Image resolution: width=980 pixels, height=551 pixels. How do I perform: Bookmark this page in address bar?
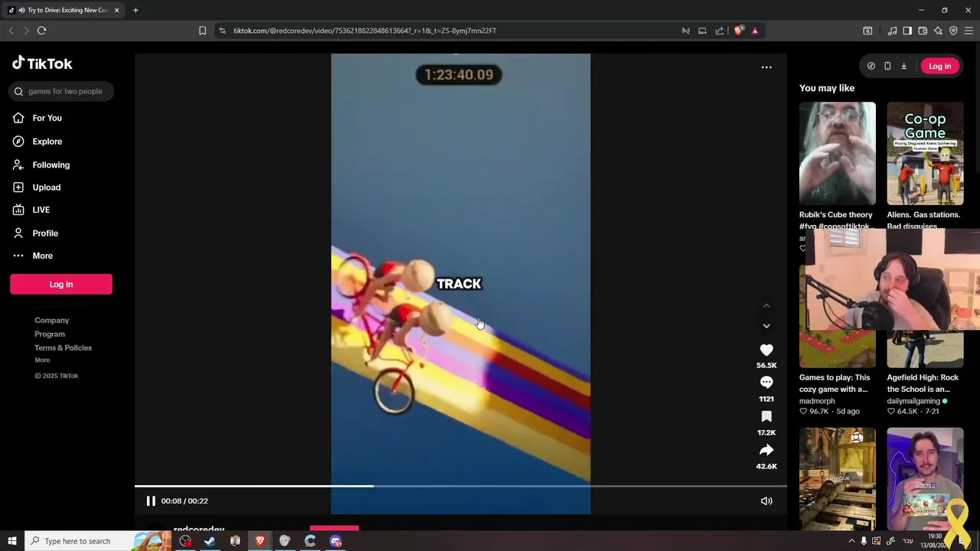(202, 31)
